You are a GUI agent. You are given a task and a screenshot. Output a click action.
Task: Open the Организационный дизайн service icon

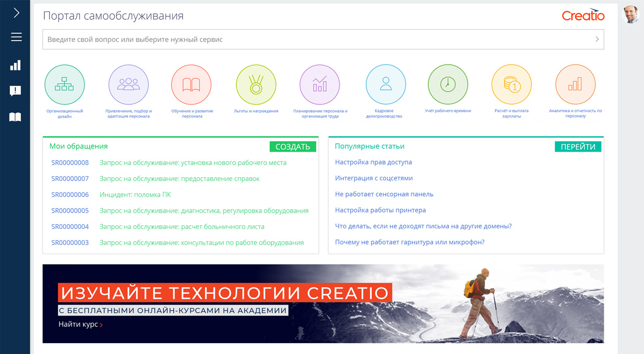65,84
